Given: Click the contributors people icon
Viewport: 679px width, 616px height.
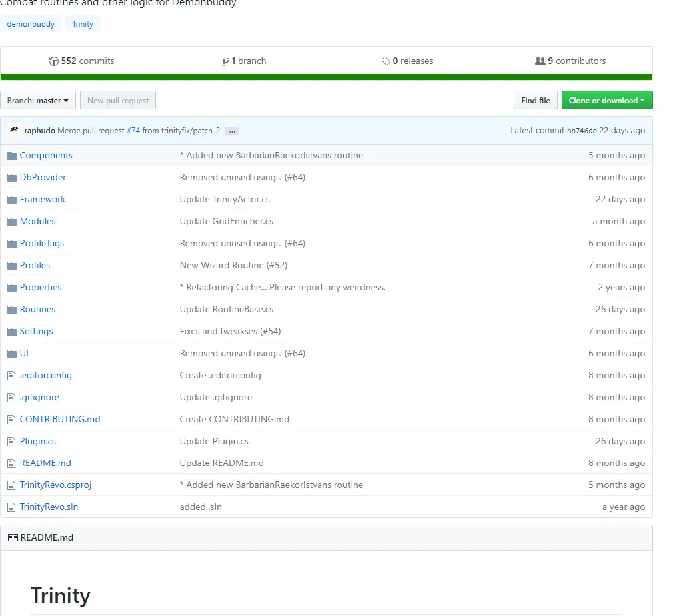Looking at the screenshot, I should tap(540, 61).
